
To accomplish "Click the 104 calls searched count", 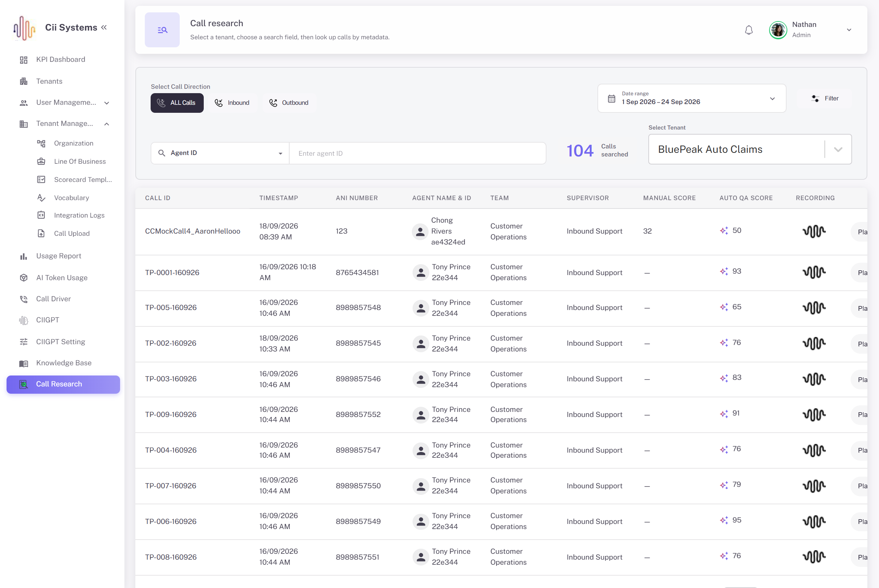I will (x=580, y=150).
